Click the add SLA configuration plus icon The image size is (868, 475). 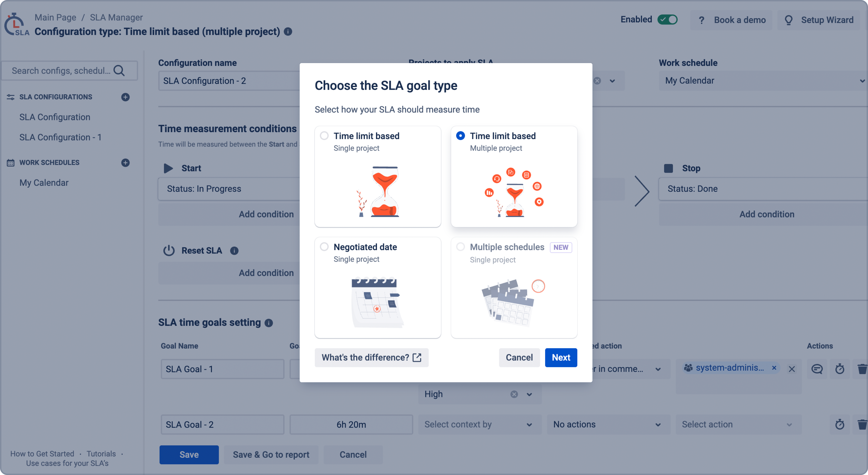[125, 97]
